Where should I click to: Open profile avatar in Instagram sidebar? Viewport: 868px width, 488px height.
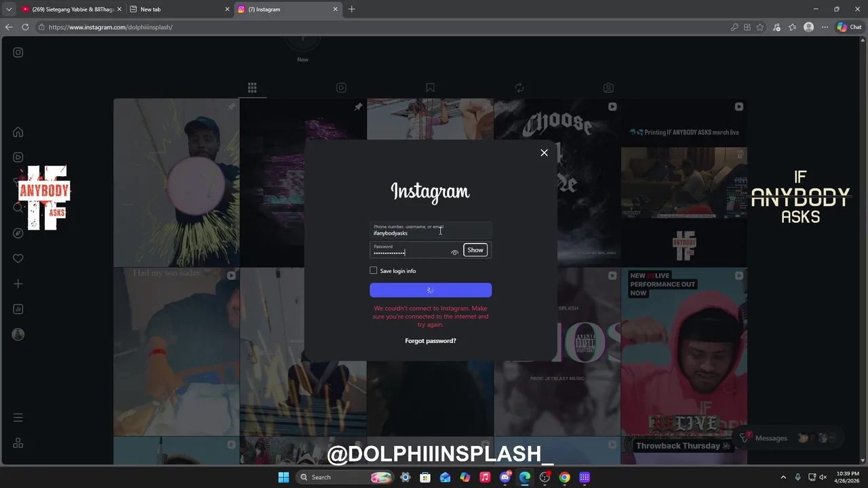(18, 334)
